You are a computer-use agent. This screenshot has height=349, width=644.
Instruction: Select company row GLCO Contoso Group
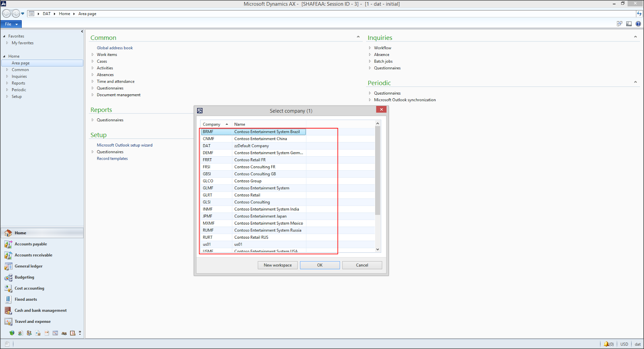[x=288, y=181]
